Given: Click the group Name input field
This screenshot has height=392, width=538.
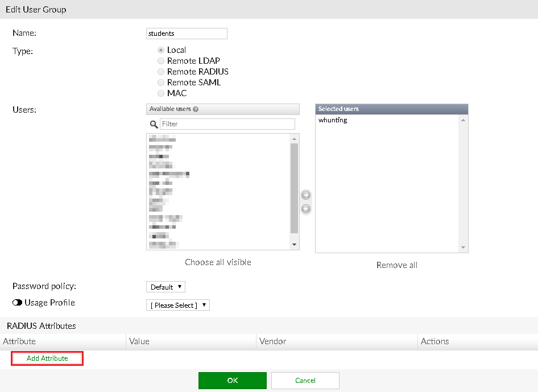Looking at the screenshot, I should point(187,34).
